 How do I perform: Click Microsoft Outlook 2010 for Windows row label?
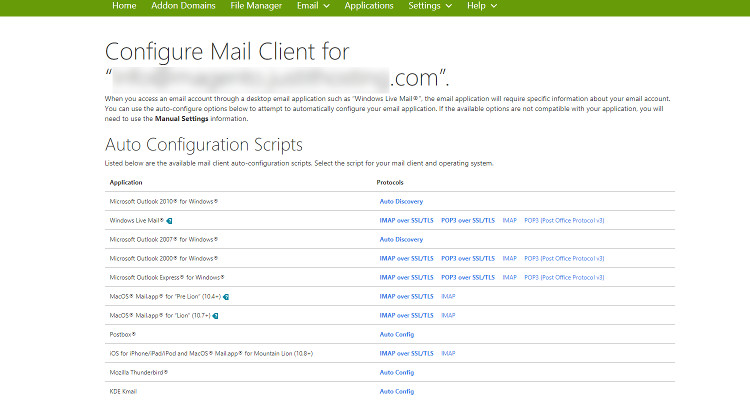click(164, 201)
